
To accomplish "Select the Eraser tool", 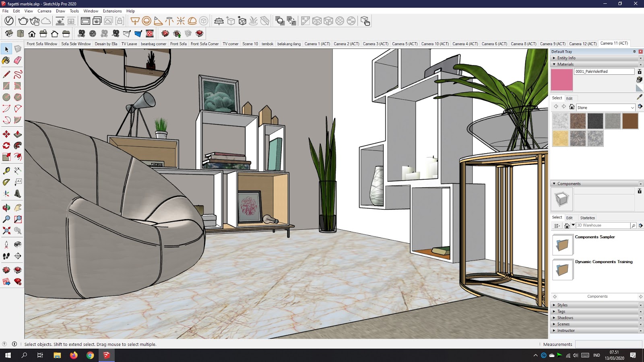I will click(18, 60).
